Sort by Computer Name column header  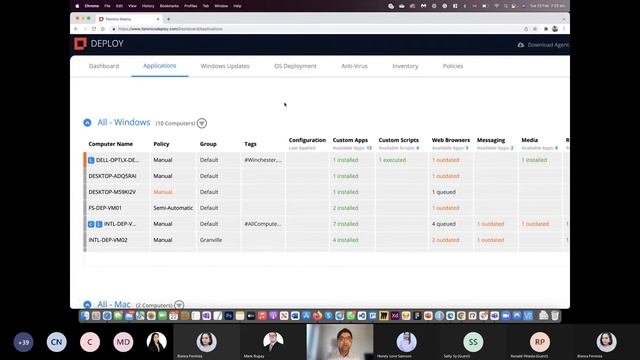[111, 144]
